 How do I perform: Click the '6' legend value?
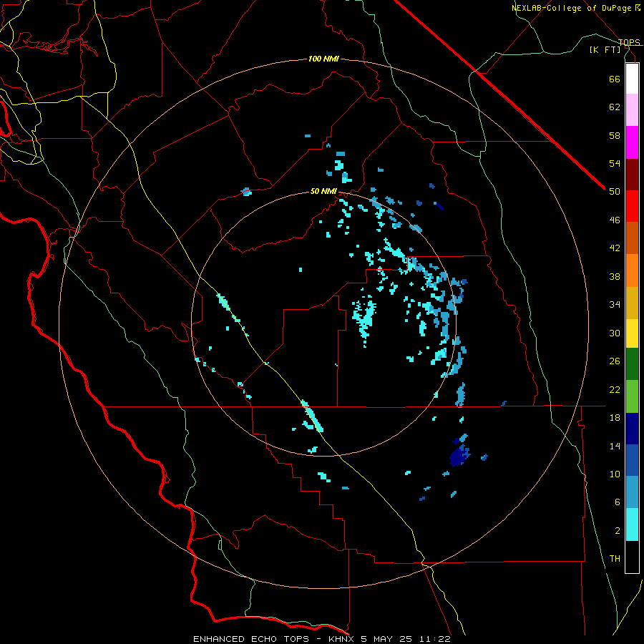(618, 502)
